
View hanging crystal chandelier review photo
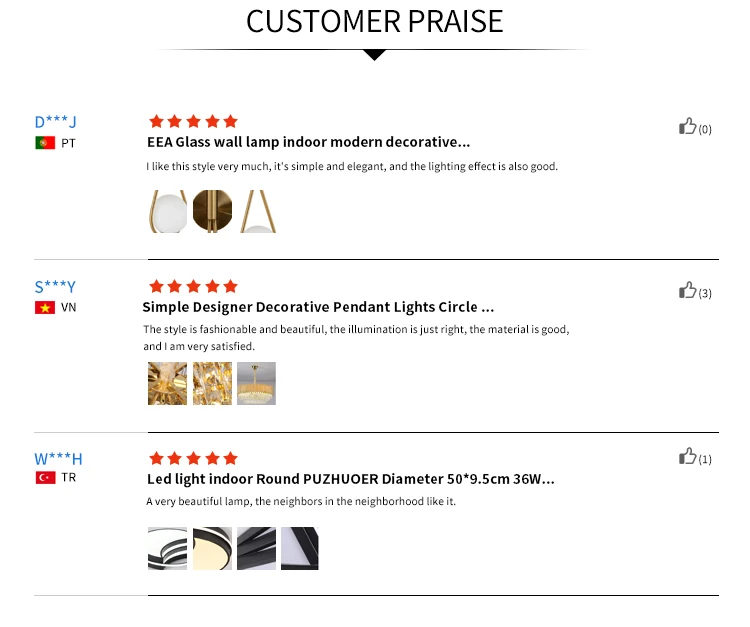256,384
